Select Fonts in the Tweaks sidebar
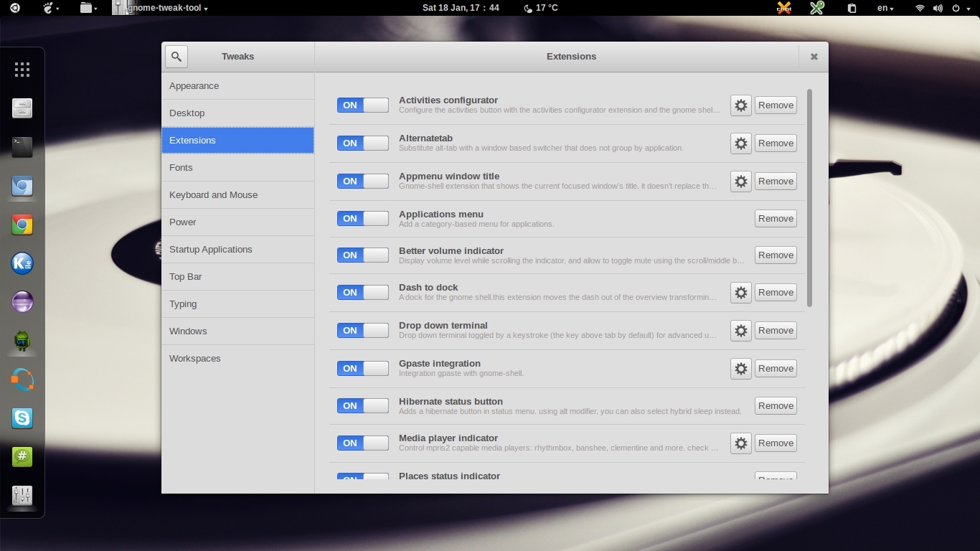The width and height of the screenshot is (980, 551). point(181,168)
